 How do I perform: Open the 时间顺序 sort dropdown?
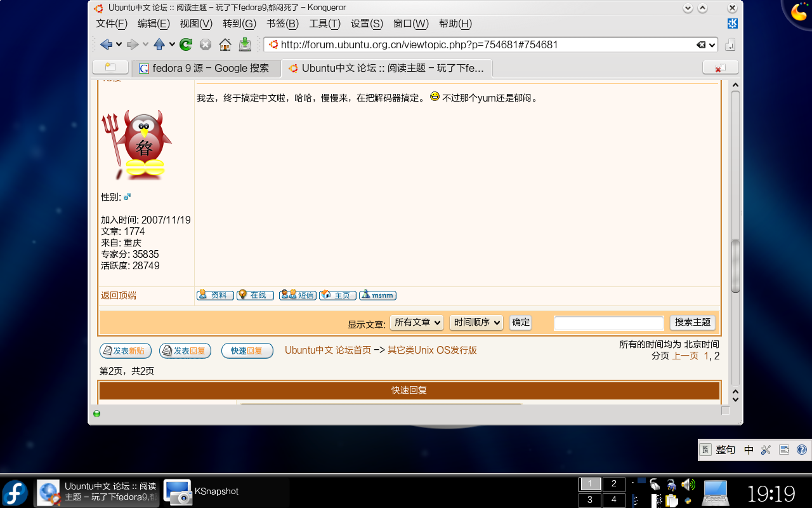click(476, 323)
